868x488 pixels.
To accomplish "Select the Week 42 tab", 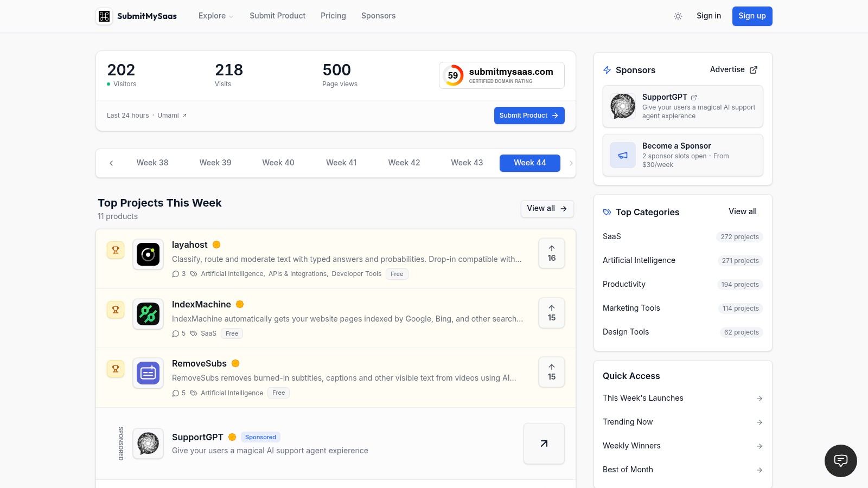I will click(x=404, y=163).
